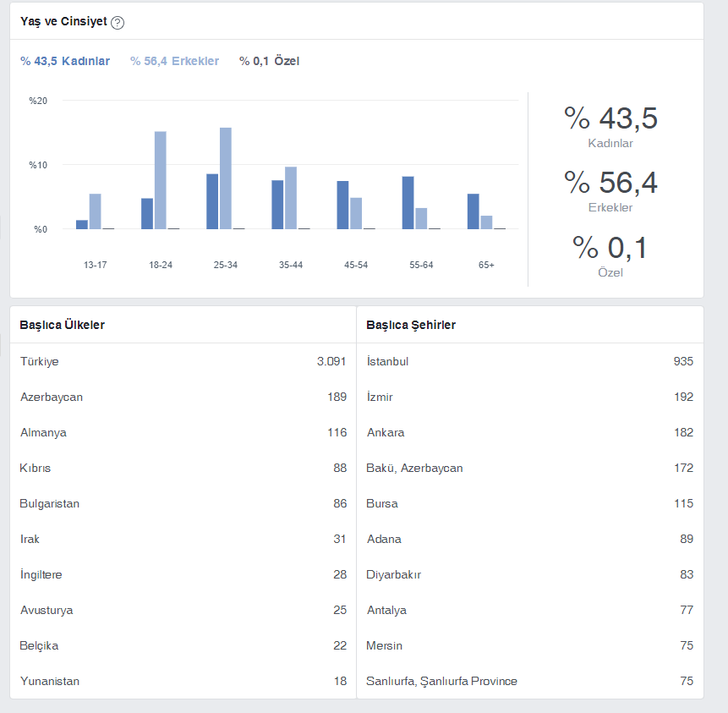The height and width of the screenshot is (713, 728).
Task: Select the Belçika country row
Action: point(183,645)
